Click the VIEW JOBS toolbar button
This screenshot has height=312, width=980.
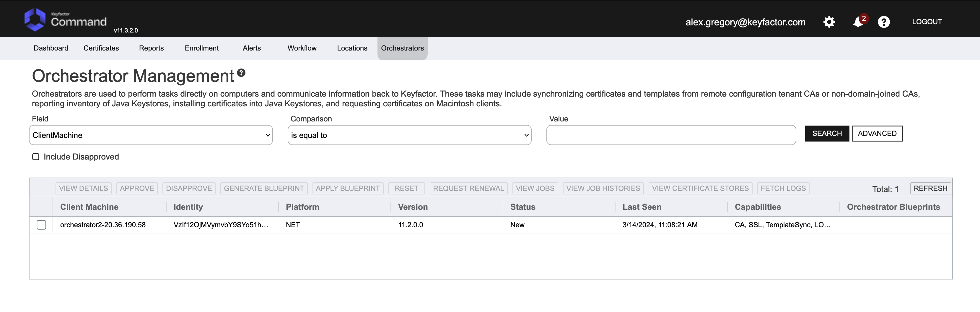click(535, 188)
